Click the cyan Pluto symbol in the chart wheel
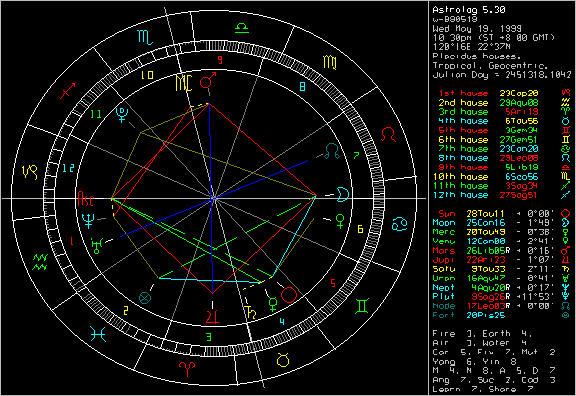 point(121,114)
